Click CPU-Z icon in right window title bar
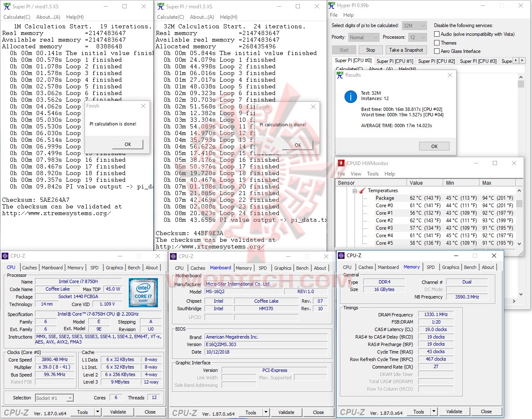The height and width of the screenshot is (419, 532). pyautogui.click(x=342, y=255)
